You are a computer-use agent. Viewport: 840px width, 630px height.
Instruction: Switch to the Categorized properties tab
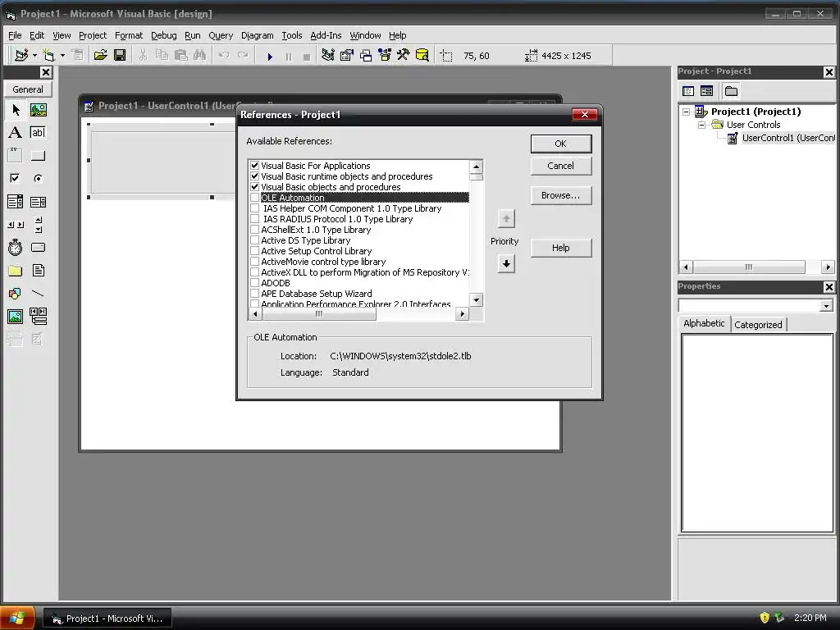[758, 325]
